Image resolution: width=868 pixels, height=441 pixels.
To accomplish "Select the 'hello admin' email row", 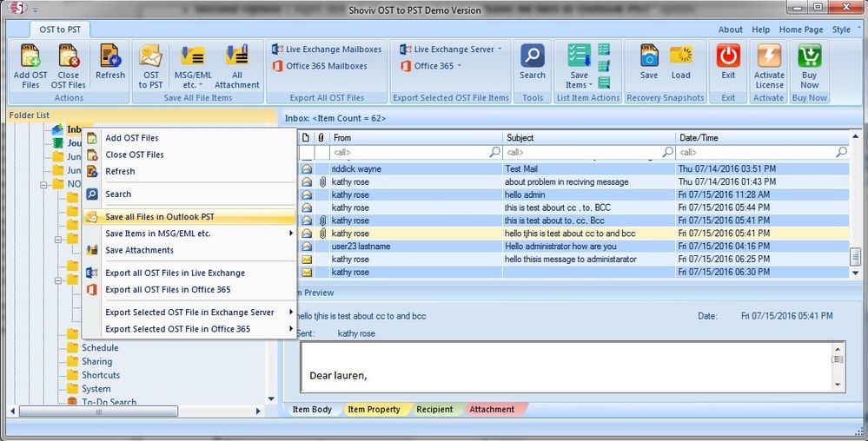I will coord(574,194).
